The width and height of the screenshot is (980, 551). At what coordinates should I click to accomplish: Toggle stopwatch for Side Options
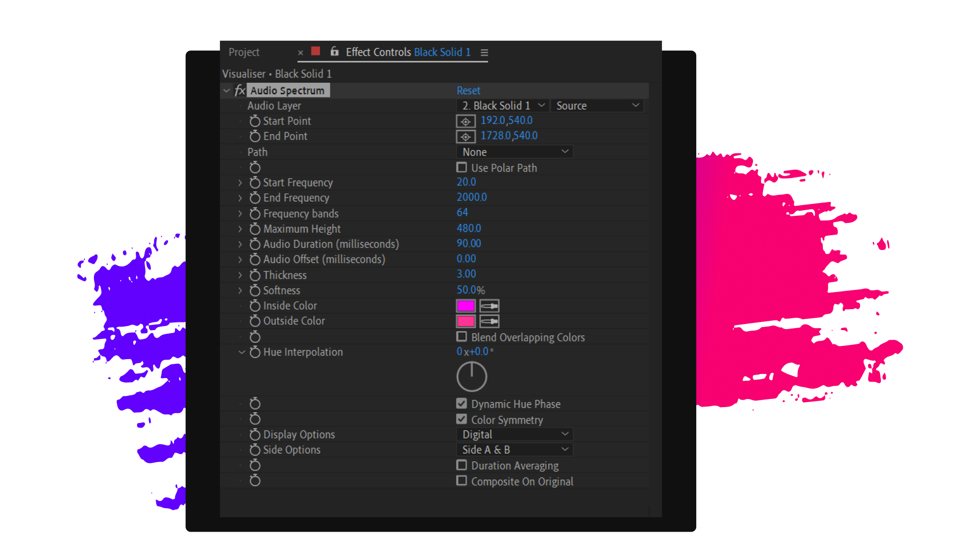(x=255, y=450)
